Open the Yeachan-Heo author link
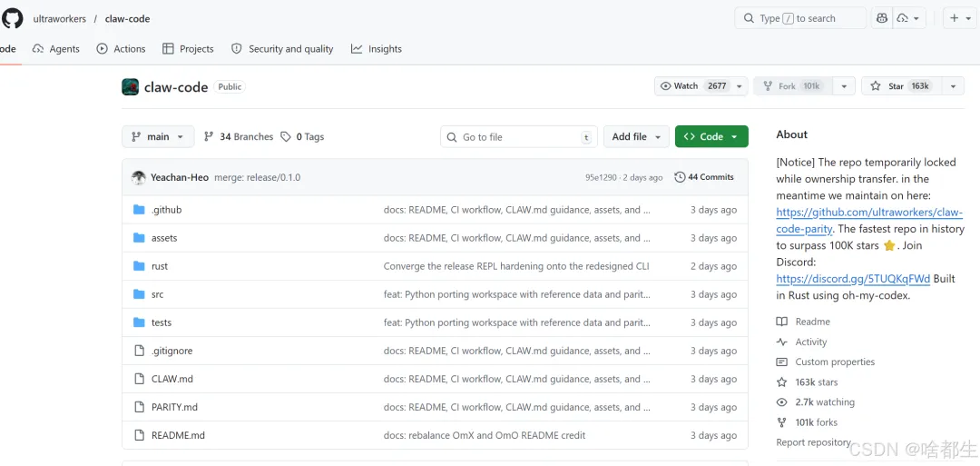 [x=180, y=178]
